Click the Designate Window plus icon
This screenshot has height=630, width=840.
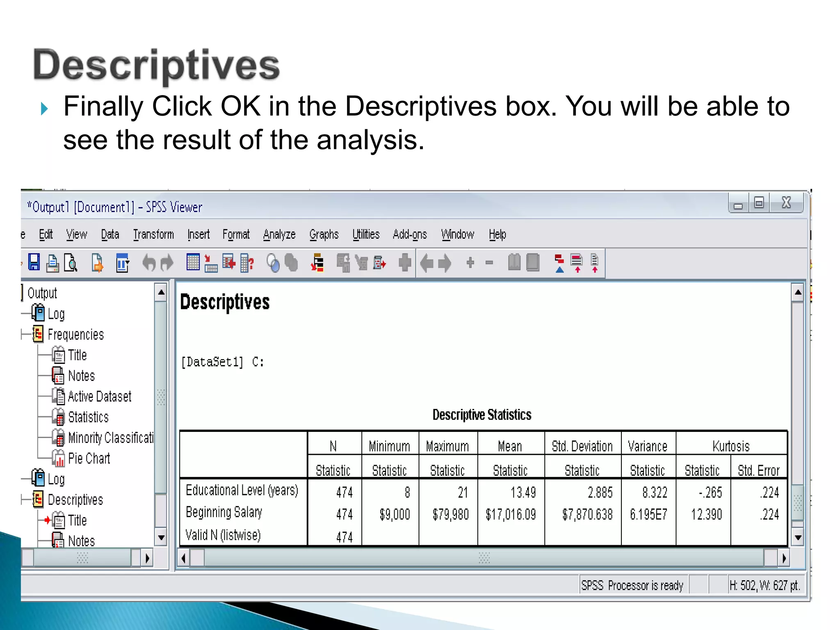404,262
